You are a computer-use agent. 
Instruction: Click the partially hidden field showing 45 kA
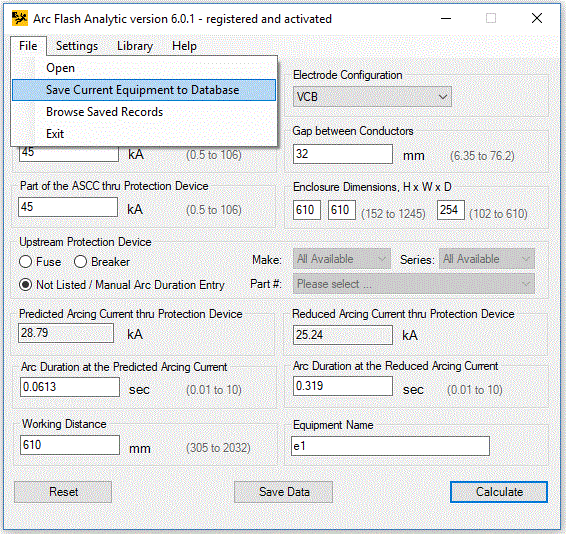[x=69, y=154]
